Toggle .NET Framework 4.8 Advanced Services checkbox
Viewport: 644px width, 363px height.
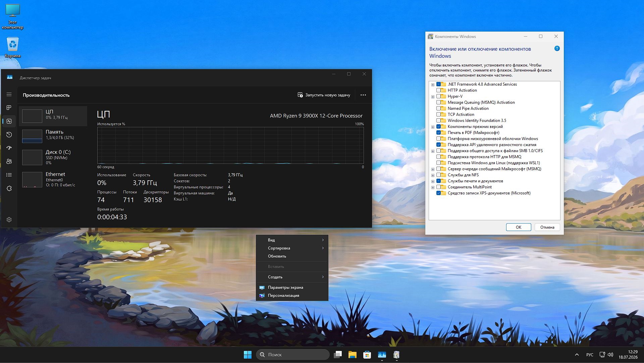pos(439,84)
